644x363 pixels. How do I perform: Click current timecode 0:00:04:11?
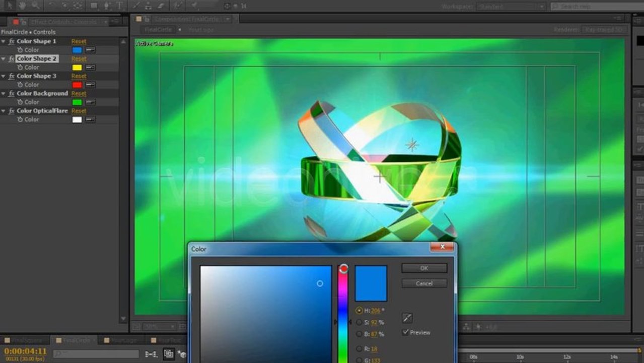25,351
